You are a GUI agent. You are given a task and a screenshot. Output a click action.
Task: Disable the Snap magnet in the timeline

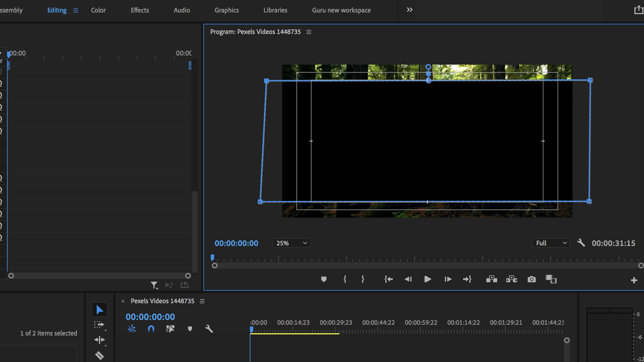[x=151, y=329]
